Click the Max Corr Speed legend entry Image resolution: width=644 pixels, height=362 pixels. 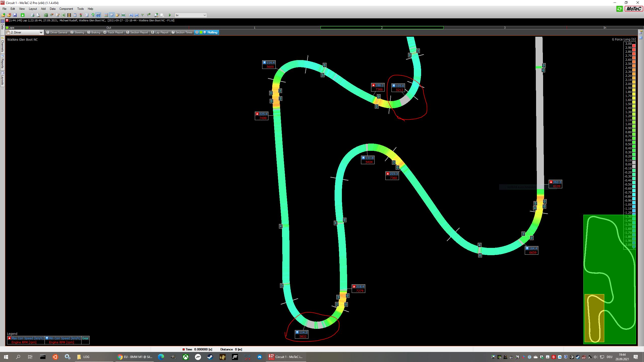point(26,338)
